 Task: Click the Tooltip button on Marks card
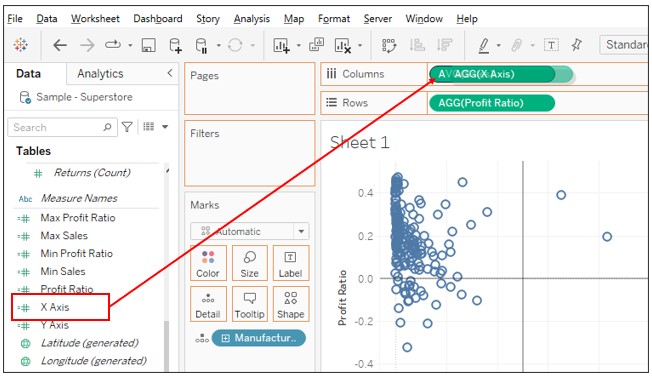pyautogui.click(x=249, y=304)
